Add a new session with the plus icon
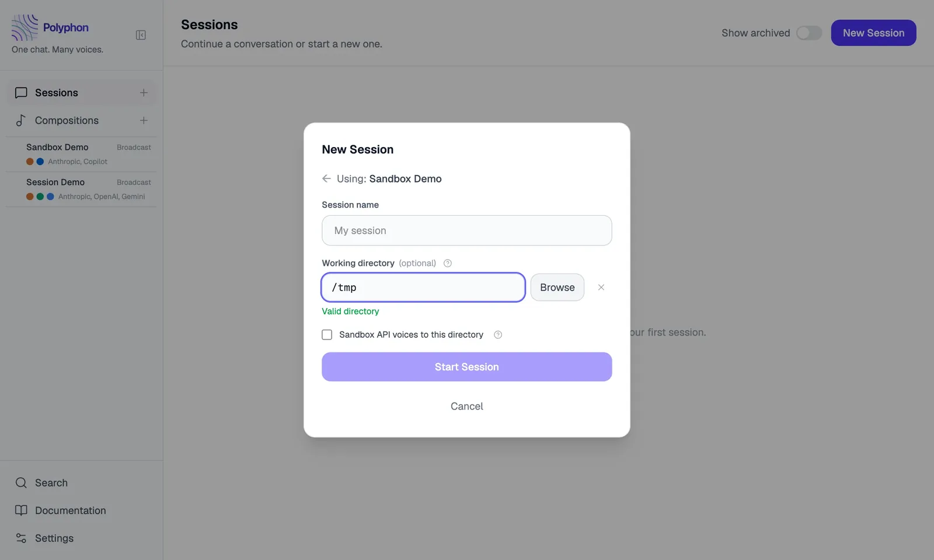 pyautogui.click(x=144, y=92)
